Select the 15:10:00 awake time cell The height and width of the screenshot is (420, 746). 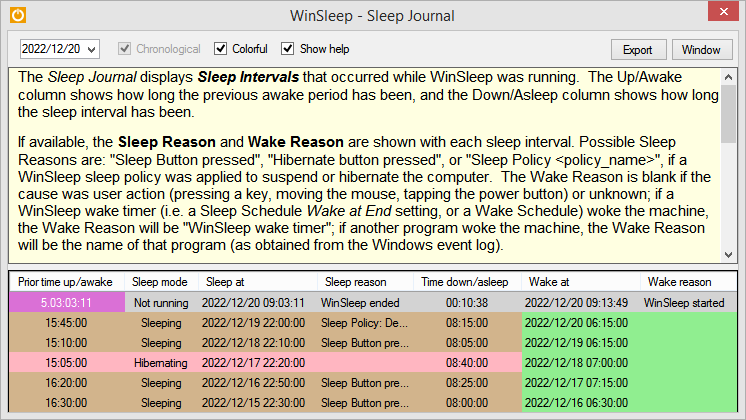[67, 342]
